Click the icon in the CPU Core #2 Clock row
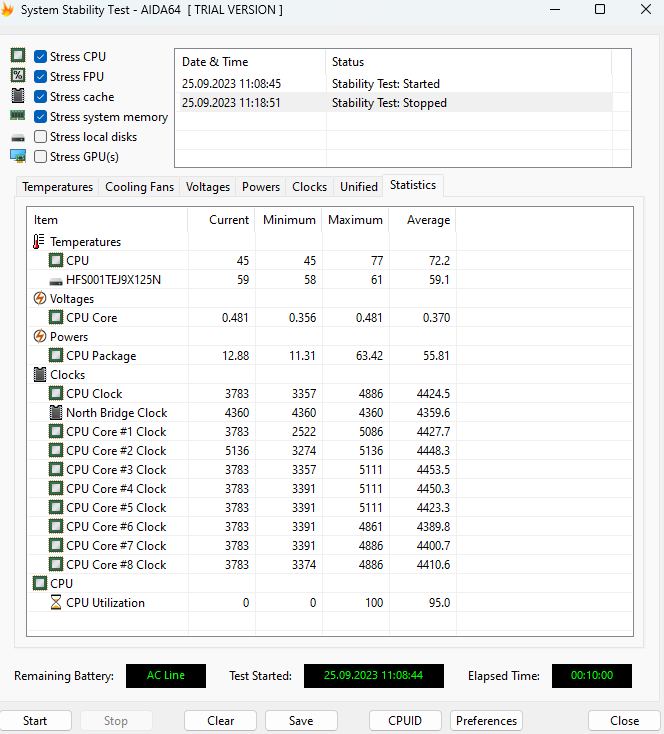 click(56, 450)
